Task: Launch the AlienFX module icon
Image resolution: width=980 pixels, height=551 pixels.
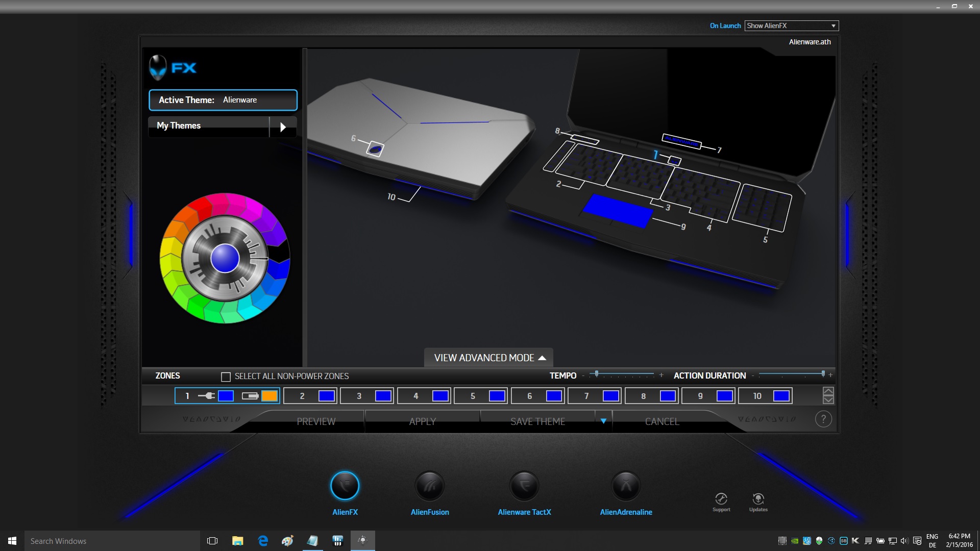Action: [345, 486]
